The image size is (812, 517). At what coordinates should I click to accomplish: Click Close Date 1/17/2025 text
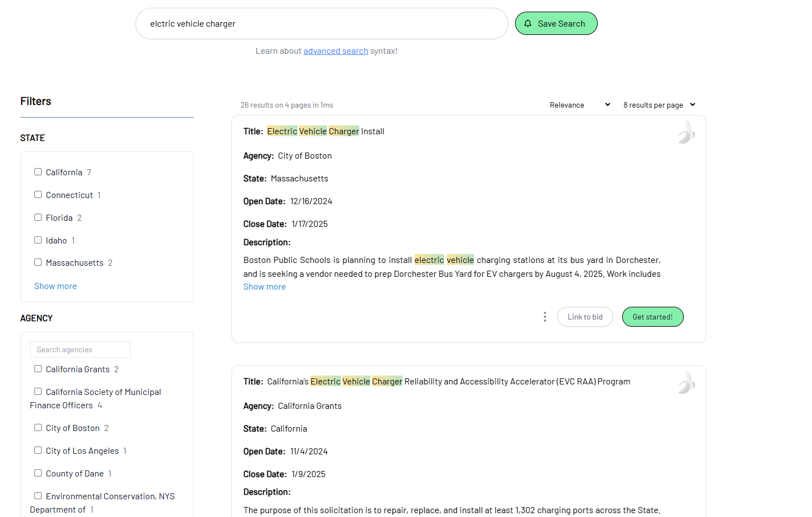pos(285,224)
